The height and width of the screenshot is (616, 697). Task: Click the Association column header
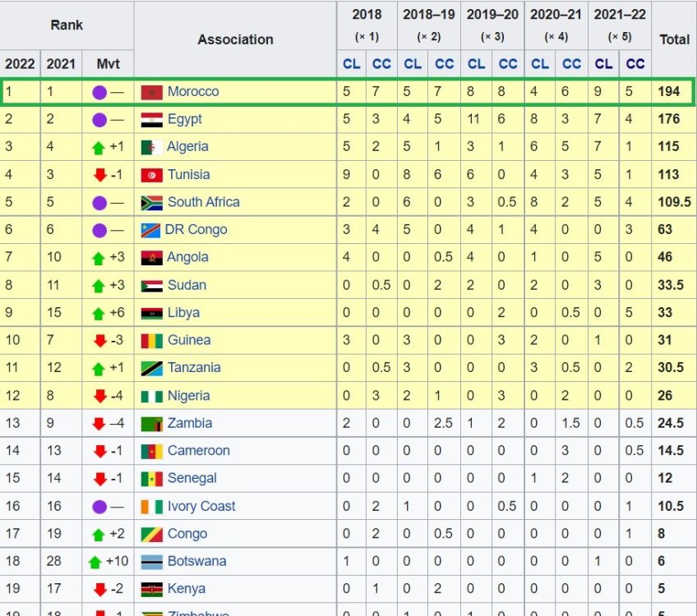click(235, 39)
